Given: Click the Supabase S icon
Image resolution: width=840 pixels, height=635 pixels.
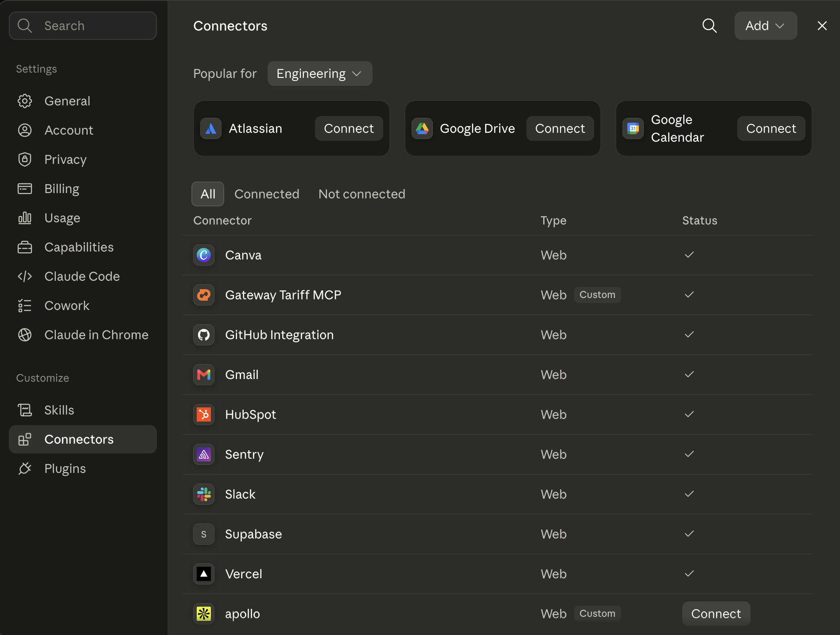Looking at the screenshot, I should coord(204,534).
